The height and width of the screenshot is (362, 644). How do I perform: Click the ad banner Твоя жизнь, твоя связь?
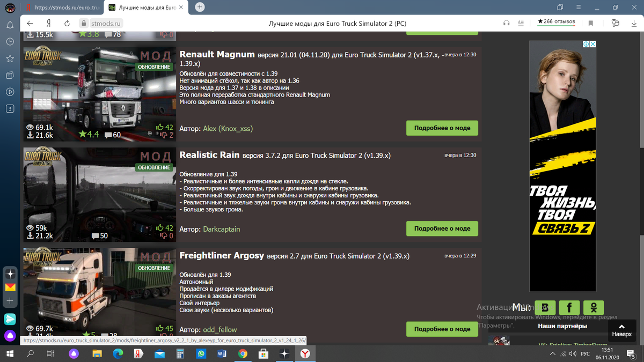tap(563, 166)
